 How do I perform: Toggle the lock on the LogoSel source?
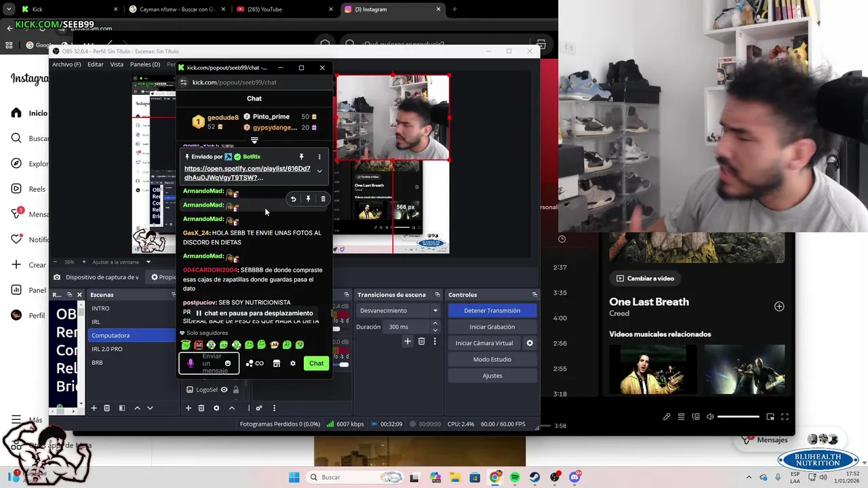tap(235, 390)
